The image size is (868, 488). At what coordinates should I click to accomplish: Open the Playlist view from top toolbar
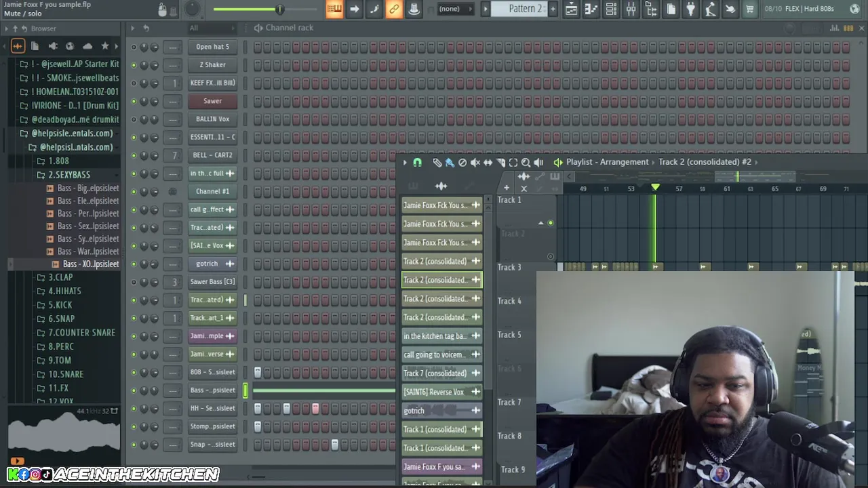(x=571, y=9)
